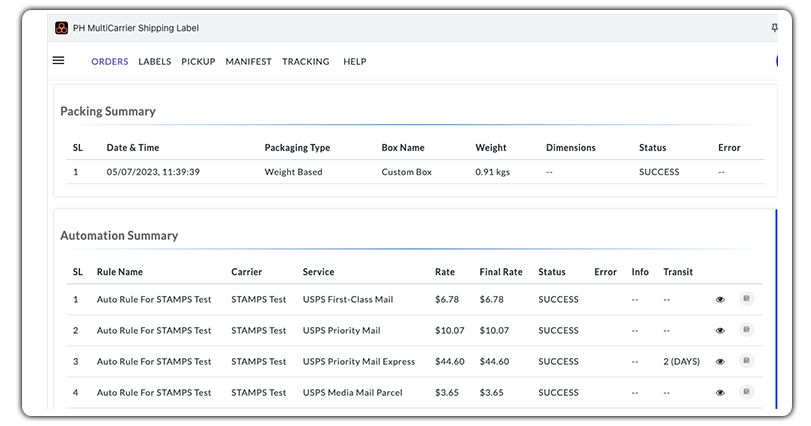Image resolution: width=811 pixels, height=426 pixels.
Task: Click the $10.07 value in Final Rate column
Action: [494, 331]
